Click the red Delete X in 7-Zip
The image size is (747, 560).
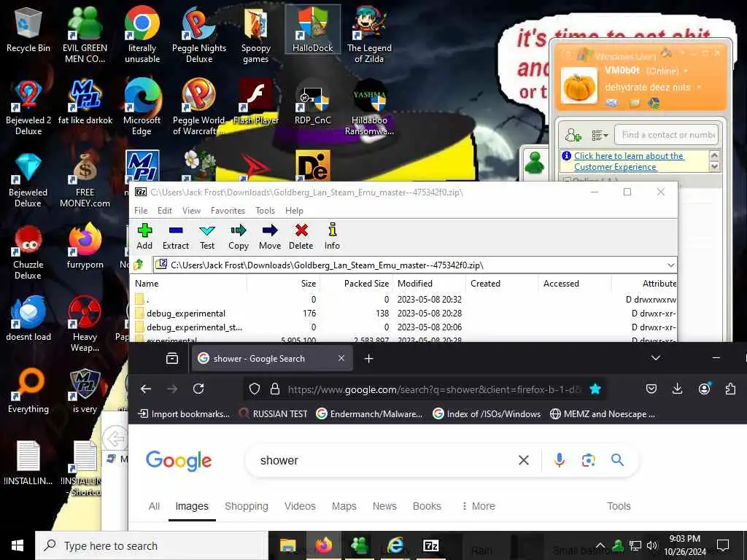click(301, 237)
